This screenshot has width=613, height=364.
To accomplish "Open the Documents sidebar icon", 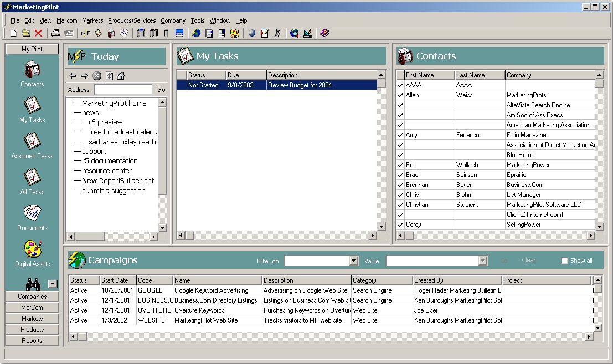I will [x=32, y=214].
